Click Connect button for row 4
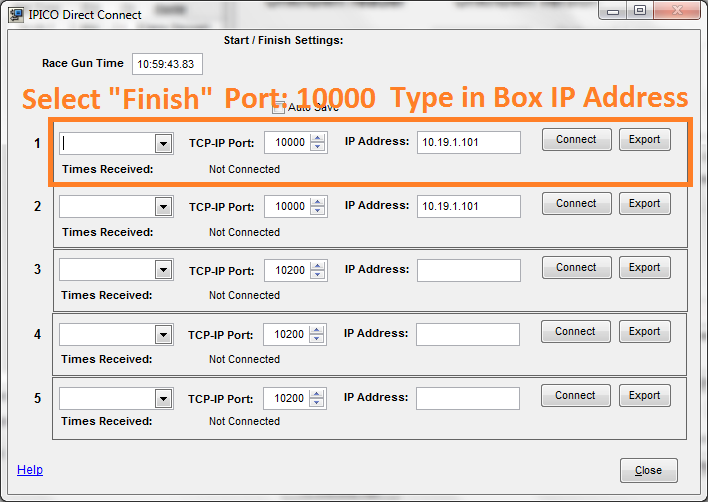The width and height of the screenshot is (708, 502). click(x=576, y=332)
